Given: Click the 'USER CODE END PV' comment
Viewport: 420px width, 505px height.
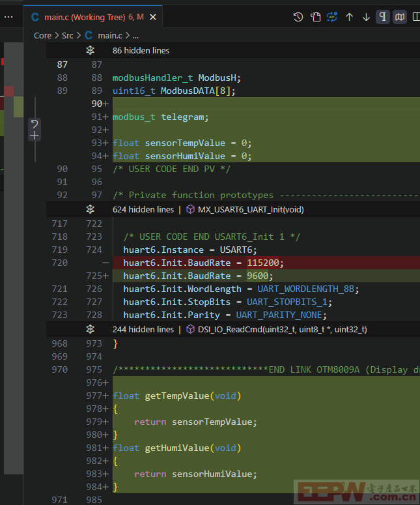Looking at the screenshot, I should pyautogui.click(x=171, y=169).
